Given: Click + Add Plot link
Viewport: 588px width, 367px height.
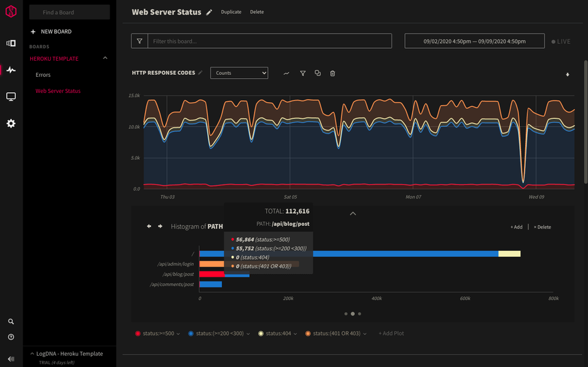Looking at the screenshot, I should click(391, 333).
